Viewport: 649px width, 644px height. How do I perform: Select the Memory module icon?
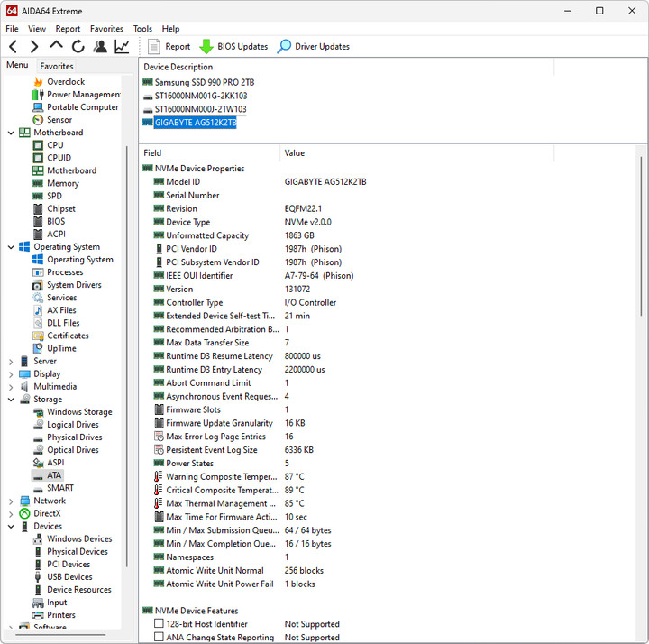pyautogui.click(x=38, y=183)
